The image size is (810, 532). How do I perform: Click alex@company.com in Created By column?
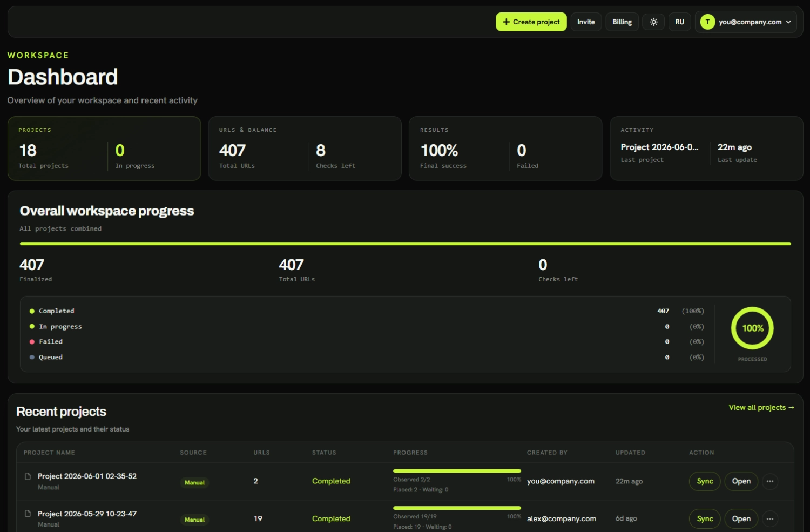point(562,518)
